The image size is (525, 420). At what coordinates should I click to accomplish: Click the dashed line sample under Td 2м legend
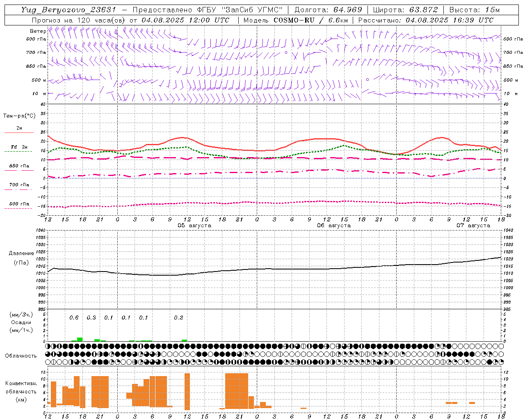18,152
